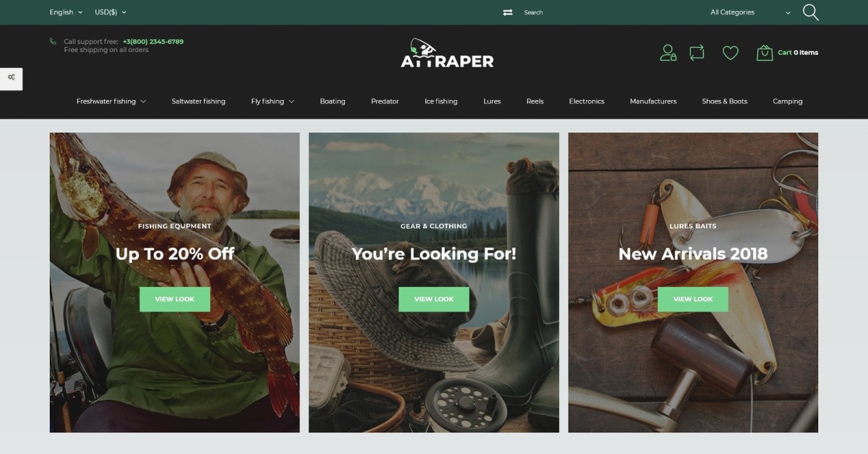The width and height of the screenshot is (868, 454).
Task: Expand the Fly fishing menu
Action: pyautogui.click(x=273, y=101)
